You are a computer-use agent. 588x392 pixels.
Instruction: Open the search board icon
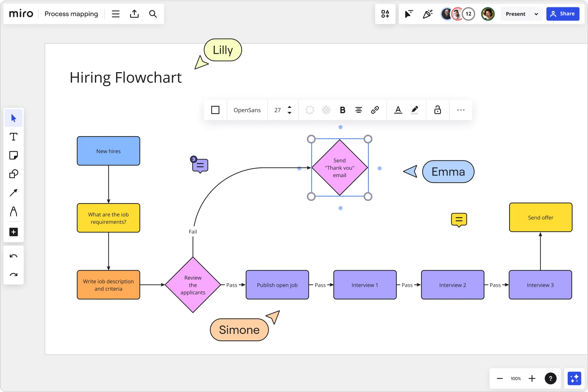coord(153,14)
